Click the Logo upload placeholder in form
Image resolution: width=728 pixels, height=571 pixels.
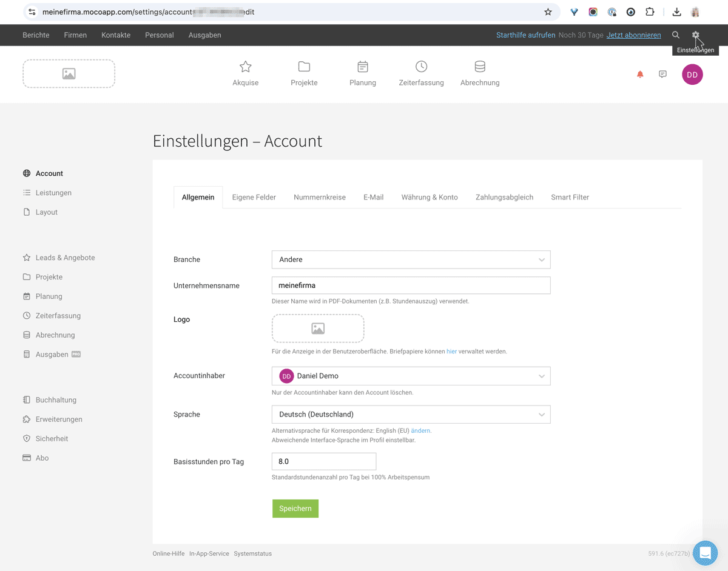pos(318,329)
